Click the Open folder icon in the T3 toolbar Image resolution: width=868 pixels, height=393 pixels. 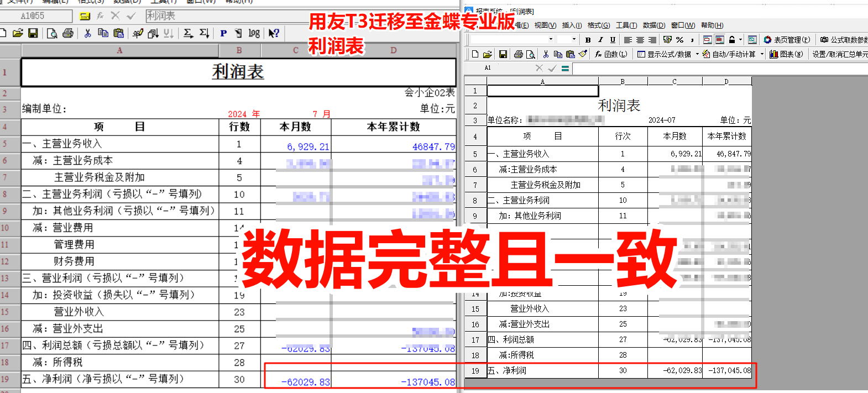coord(18,33)
